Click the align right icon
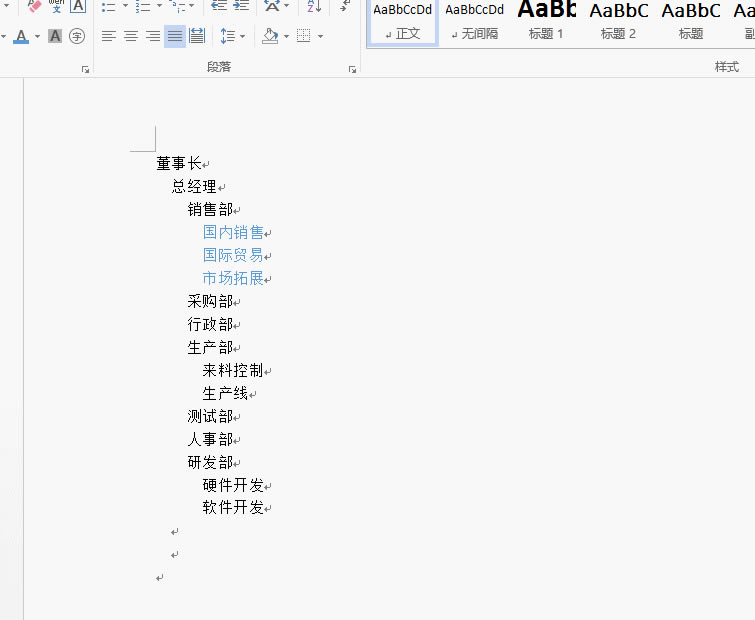 coord(152,36)
